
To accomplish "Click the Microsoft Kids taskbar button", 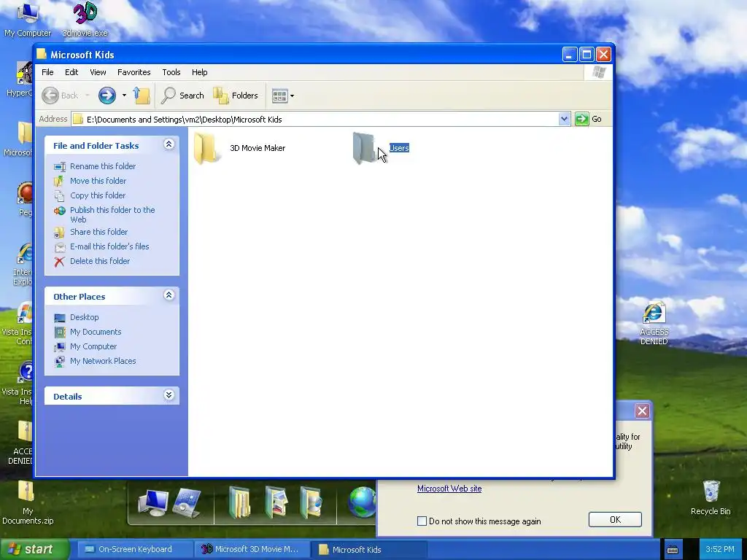I will point(369,549).
